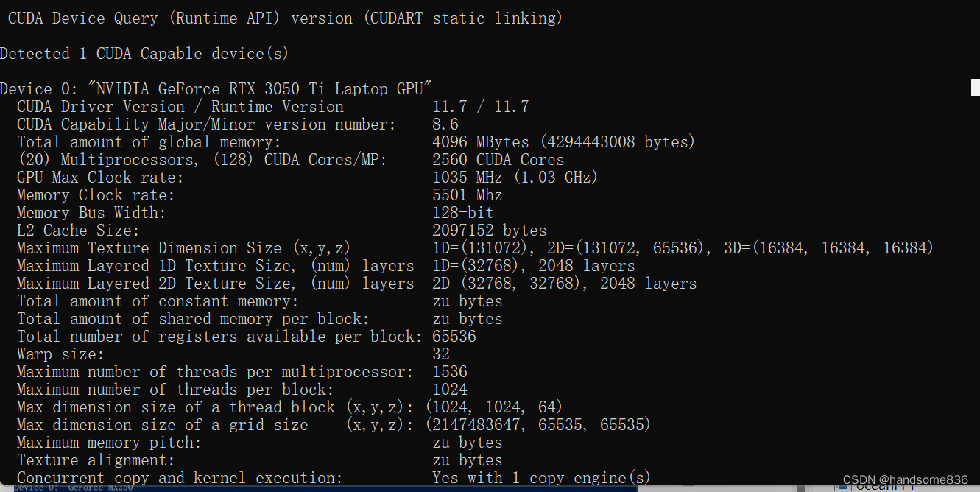Select the '65536' registers value
Screen dimensions: 980x492
tap(454, 337)
